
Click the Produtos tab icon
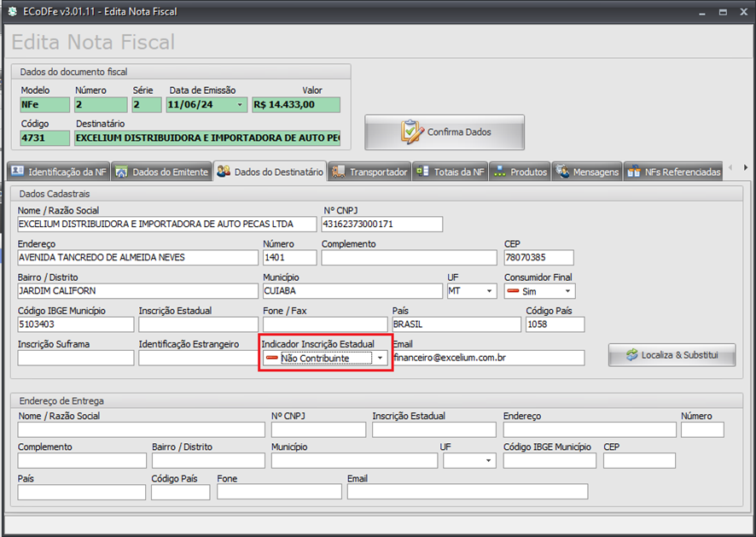pyautogui.click(x=499, y=172)
